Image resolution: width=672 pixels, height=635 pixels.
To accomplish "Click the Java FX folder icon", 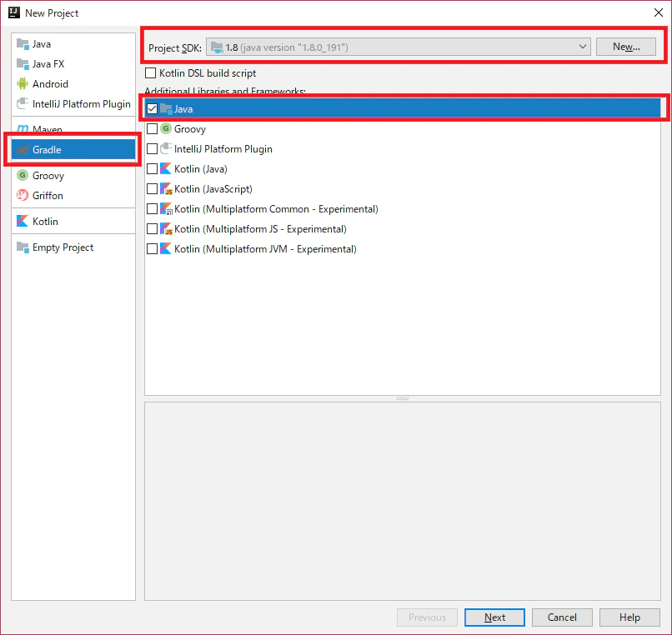I will pos(23,64).
